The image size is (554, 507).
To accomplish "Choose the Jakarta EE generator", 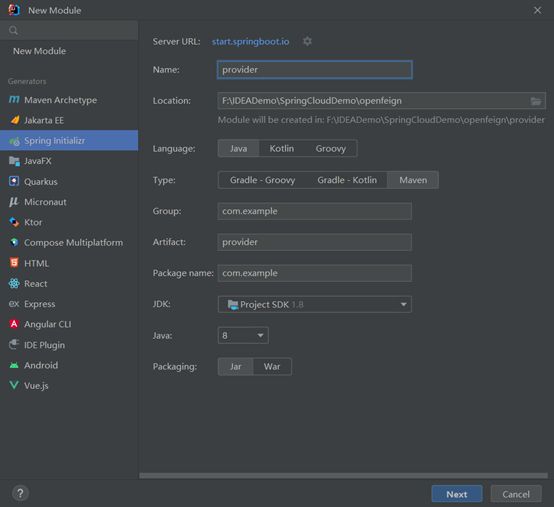I will pyautogui.click(x=69, y=120).
